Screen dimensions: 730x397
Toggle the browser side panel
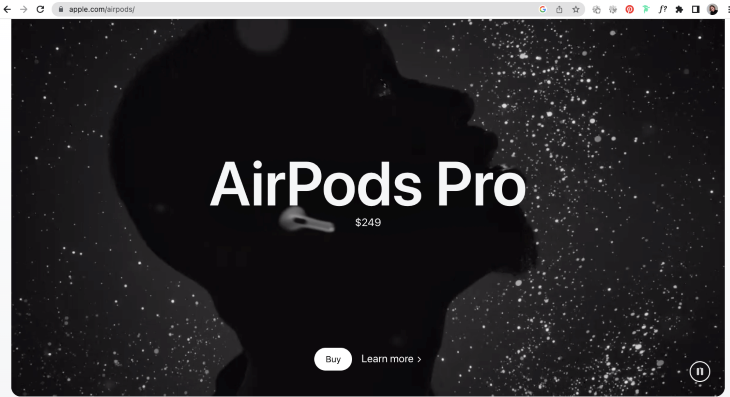[696, 9]
